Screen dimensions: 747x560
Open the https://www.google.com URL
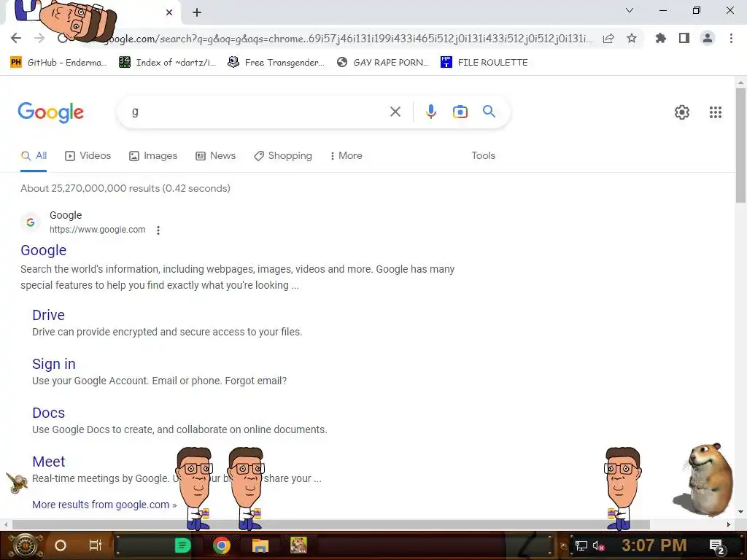pyautogui.click(x=97, y=230)
